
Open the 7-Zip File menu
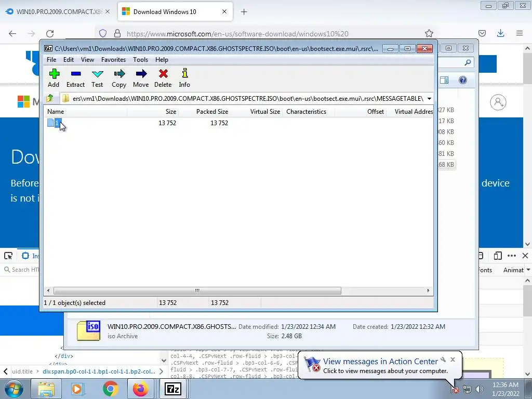pos(51,60)
